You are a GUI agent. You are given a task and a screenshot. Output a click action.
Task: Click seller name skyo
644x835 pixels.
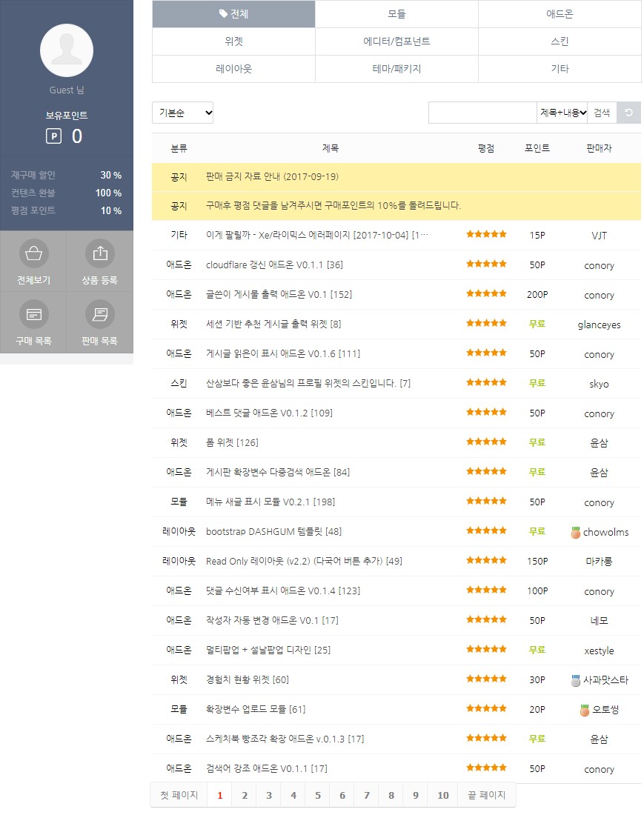pos(599,384)
